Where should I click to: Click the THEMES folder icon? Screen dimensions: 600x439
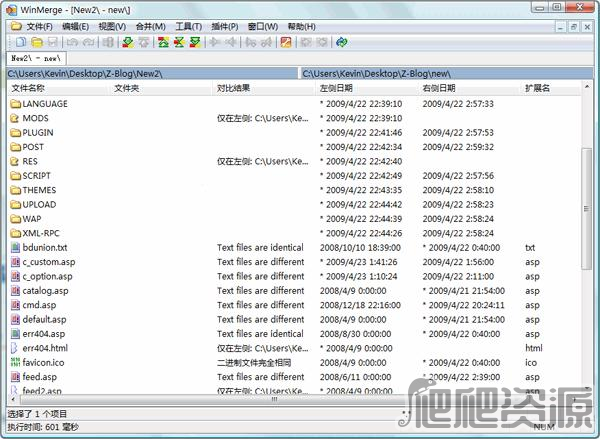point(15,190)
